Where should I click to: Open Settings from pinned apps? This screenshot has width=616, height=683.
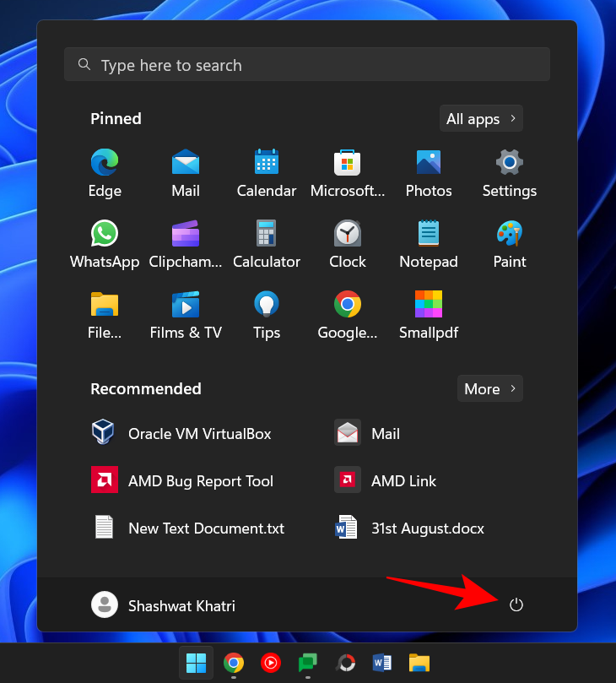[510, 173]
